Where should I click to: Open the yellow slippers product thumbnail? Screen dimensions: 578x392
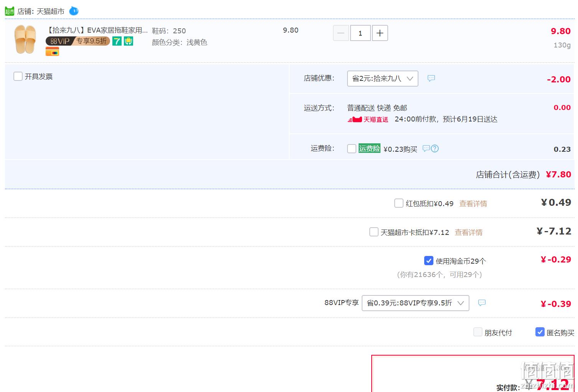pyautogui.click(x=25, y=39)
